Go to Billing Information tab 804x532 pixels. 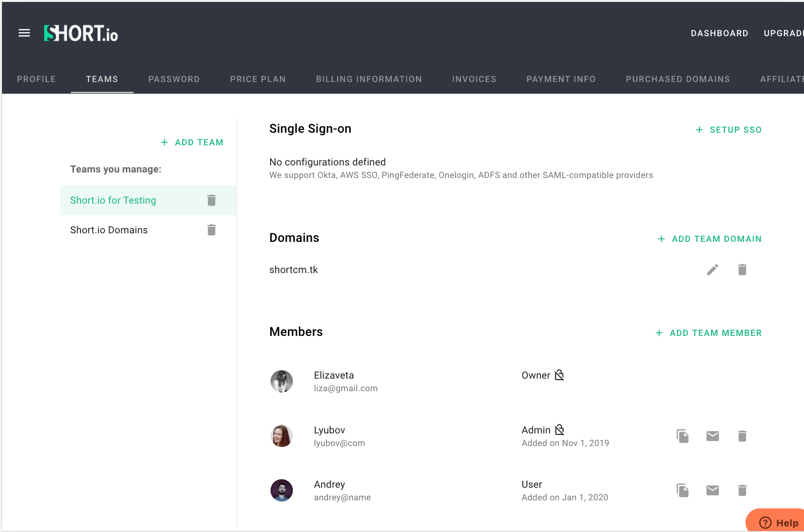369,79
